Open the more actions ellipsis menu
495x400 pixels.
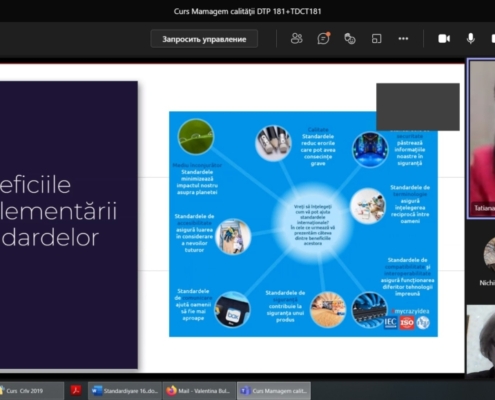tap(403, 39)
